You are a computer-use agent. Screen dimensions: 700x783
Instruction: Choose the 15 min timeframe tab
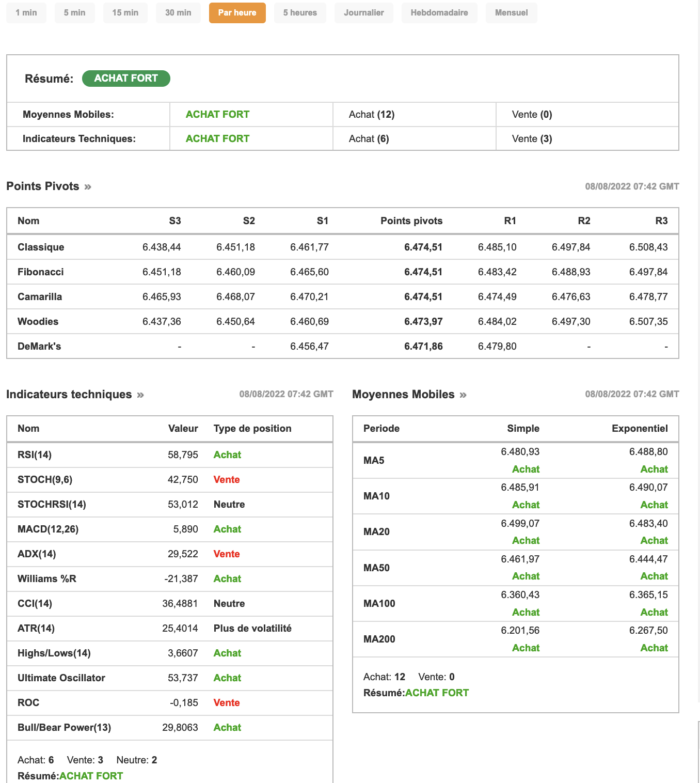125,13
